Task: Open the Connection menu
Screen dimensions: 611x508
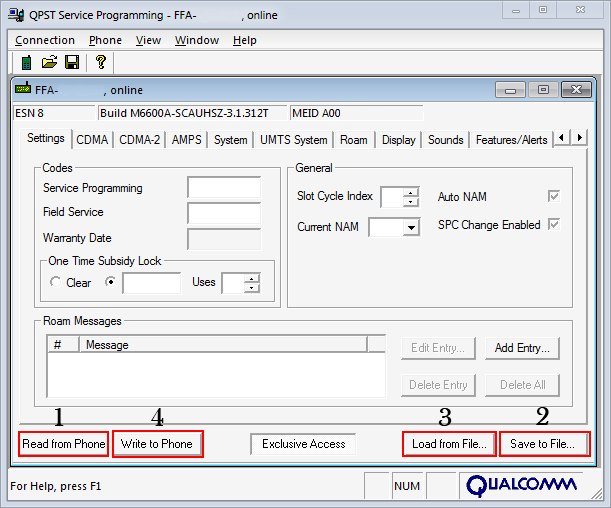Action: 45,40
